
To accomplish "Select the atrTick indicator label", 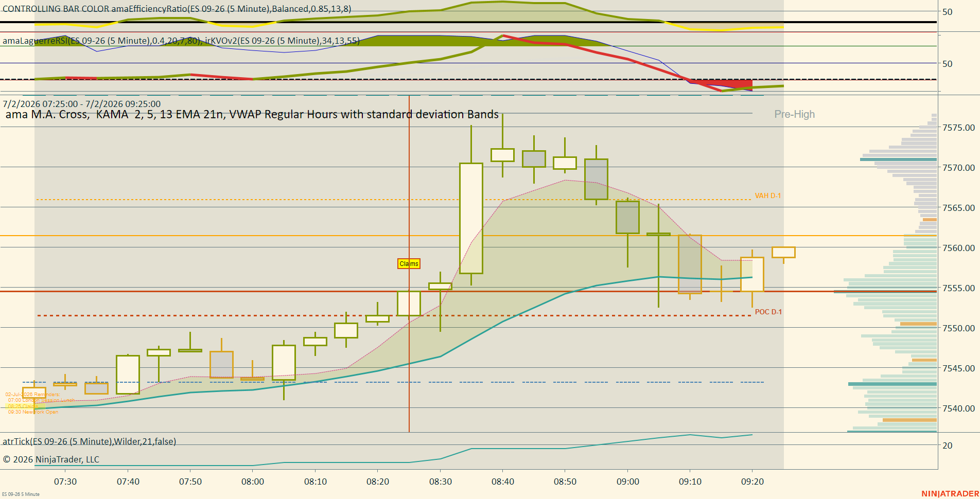I will pos(90,441).
